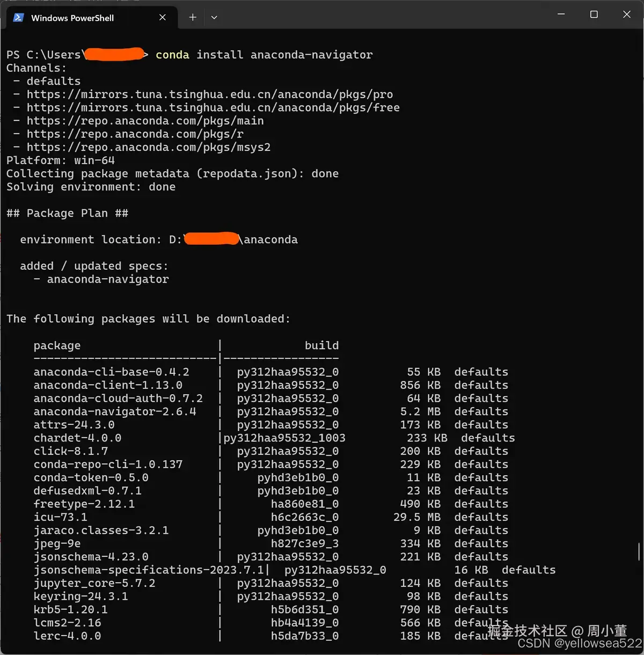Screen dimensions: 644x655
Task: Click 'install anaconda-navigator' command text
Action: click(x=284, y=55)
